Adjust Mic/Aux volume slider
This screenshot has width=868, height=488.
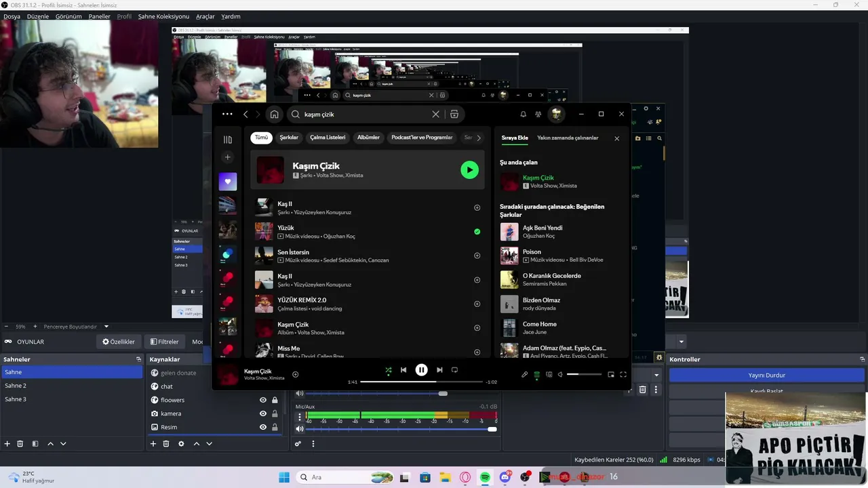click(x=401, y=429)
